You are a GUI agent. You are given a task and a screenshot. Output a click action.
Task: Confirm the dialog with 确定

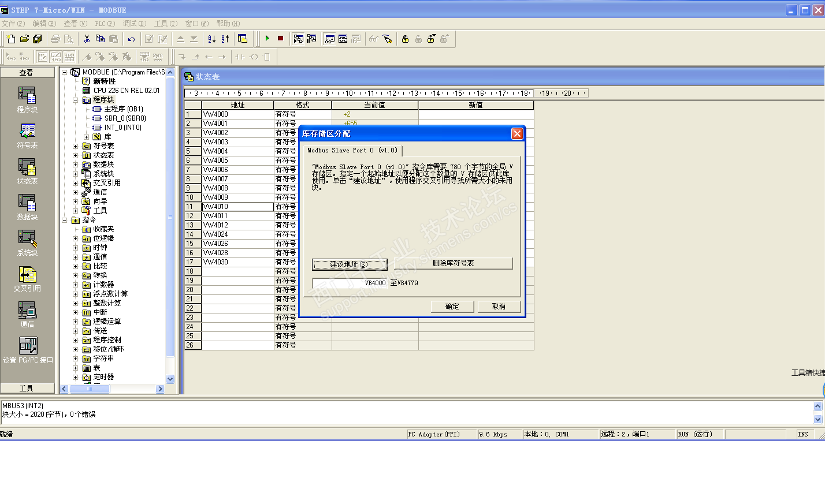point(452,307)
